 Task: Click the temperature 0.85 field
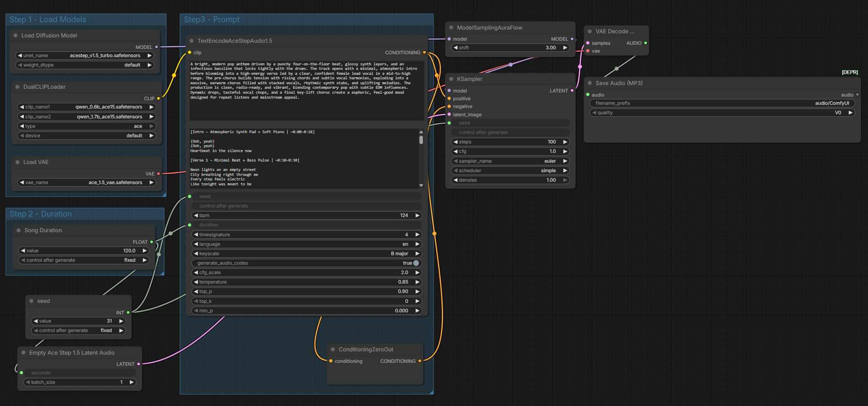click(307, 282)
